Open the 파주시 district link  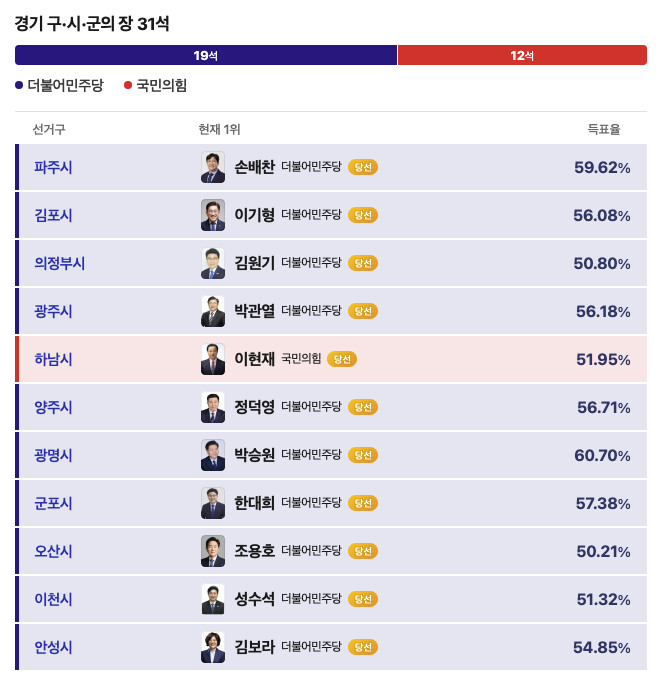coord(53,167)
